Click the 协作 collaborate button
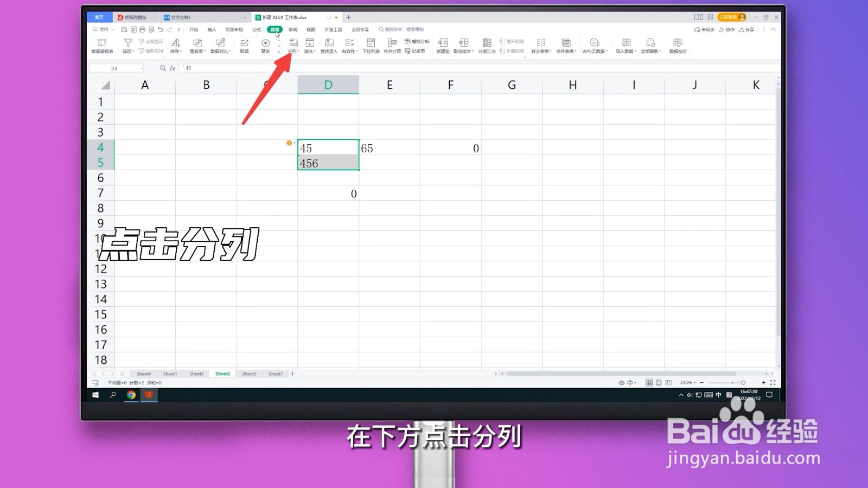The image size is (868, 488). [x=727, y=30]
